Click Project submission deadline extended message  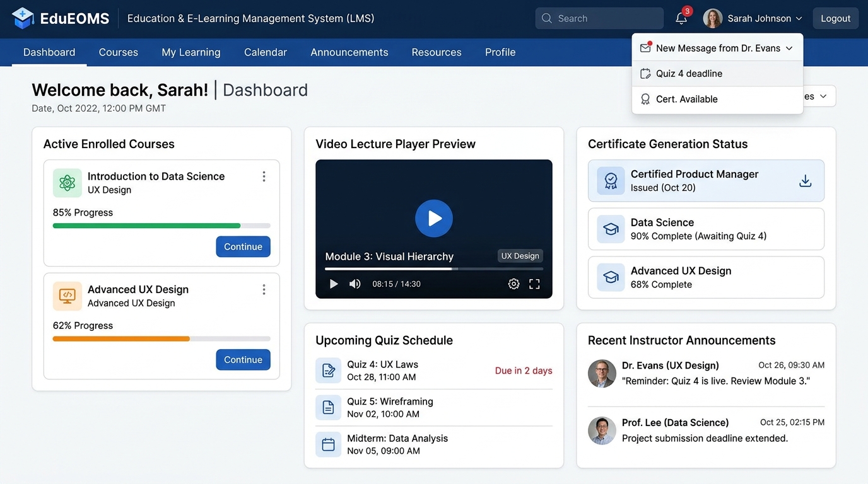click(x=705, y=438)
